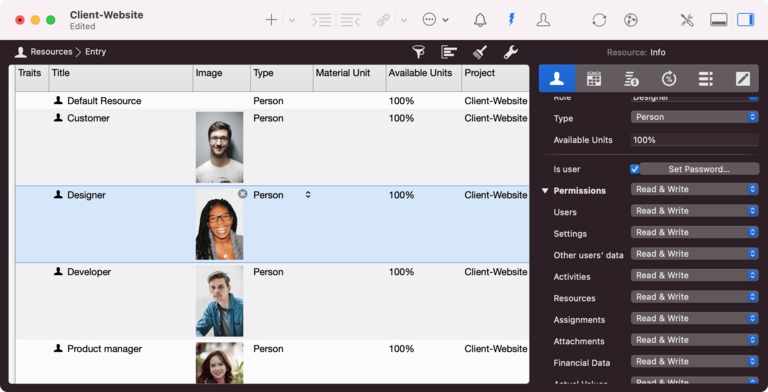Open the Settings permission dropdown

coord(695,232)
